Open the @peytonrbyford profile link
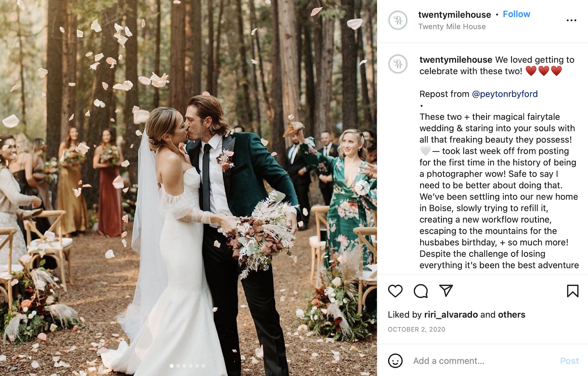 tap(505, 94)
